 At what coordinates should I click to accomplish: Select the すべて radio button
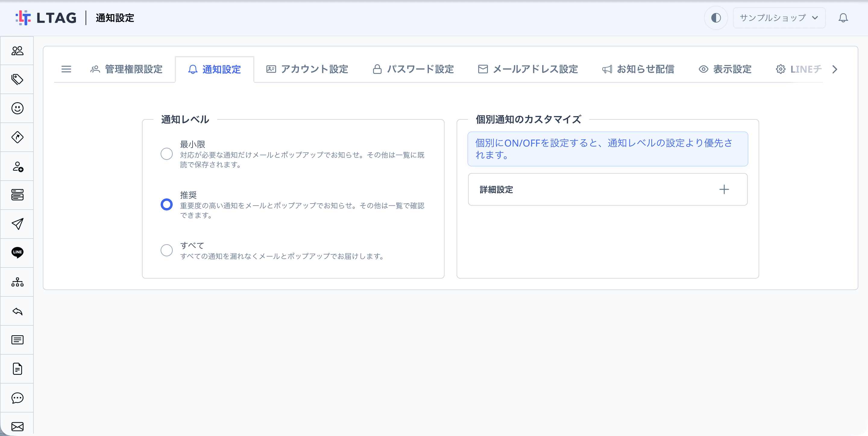tap(166, 250)
